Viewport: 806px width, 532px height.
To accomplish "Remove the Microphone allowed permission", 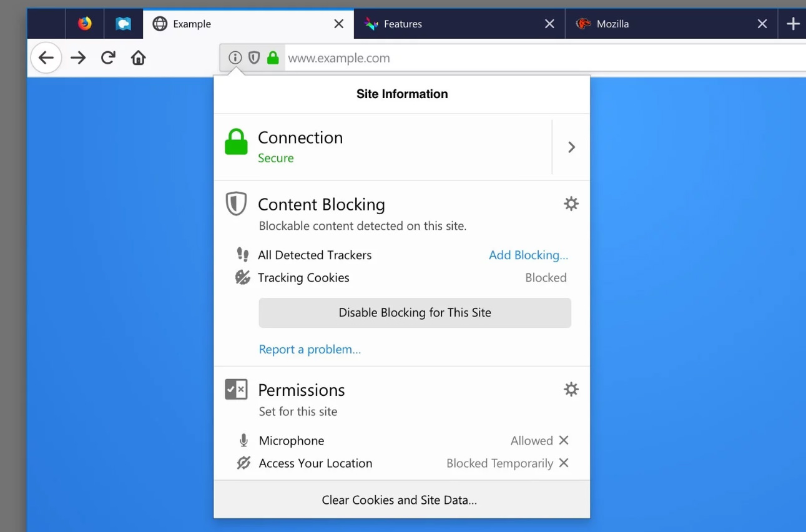I will pyautogui.click(x=564, y=440).
